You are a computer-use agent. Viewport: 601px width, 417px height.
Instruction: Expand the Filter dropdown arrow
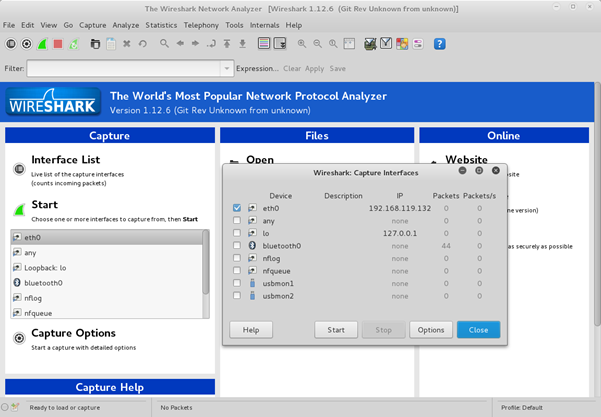228,68
